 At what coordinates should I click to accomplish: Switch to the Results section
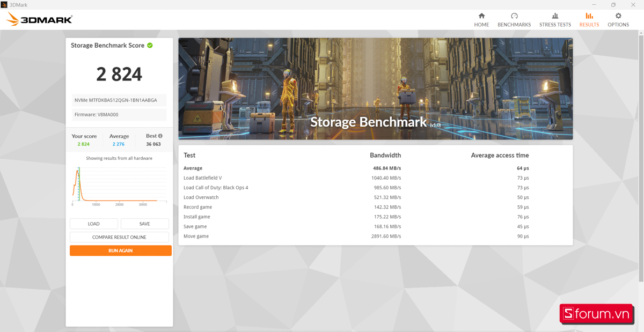[x=589, y=20]
